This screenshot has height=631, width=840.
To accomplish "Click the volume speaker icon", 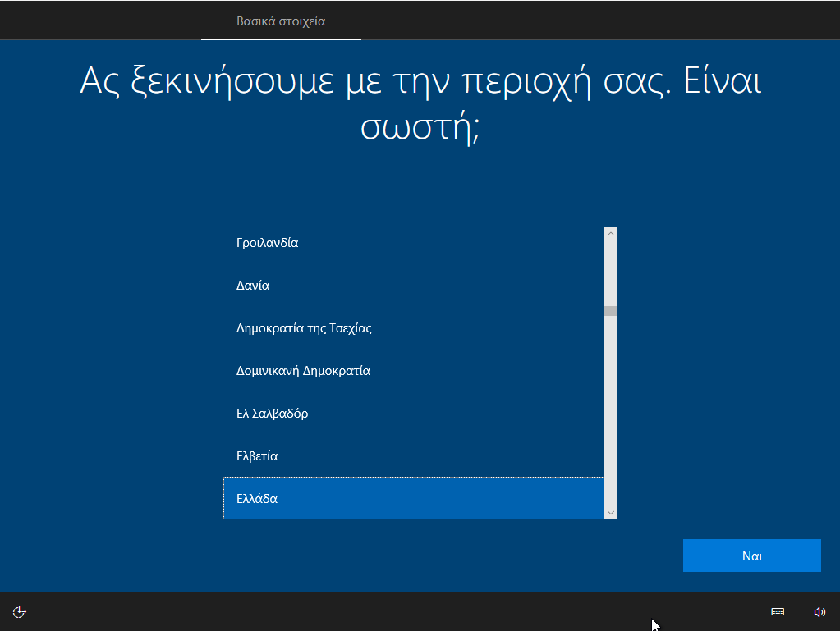I will point(819,612).
